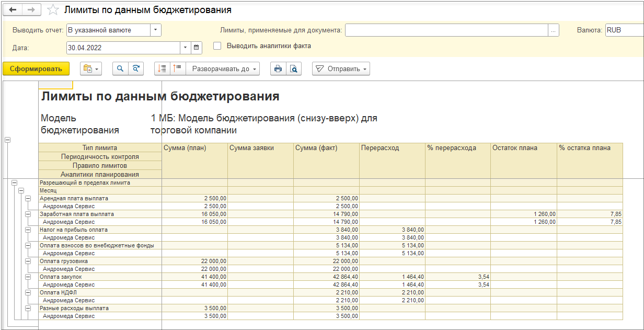
Task: Click the find next search icon
Action: pyautogui.click(x=136, y=69)
